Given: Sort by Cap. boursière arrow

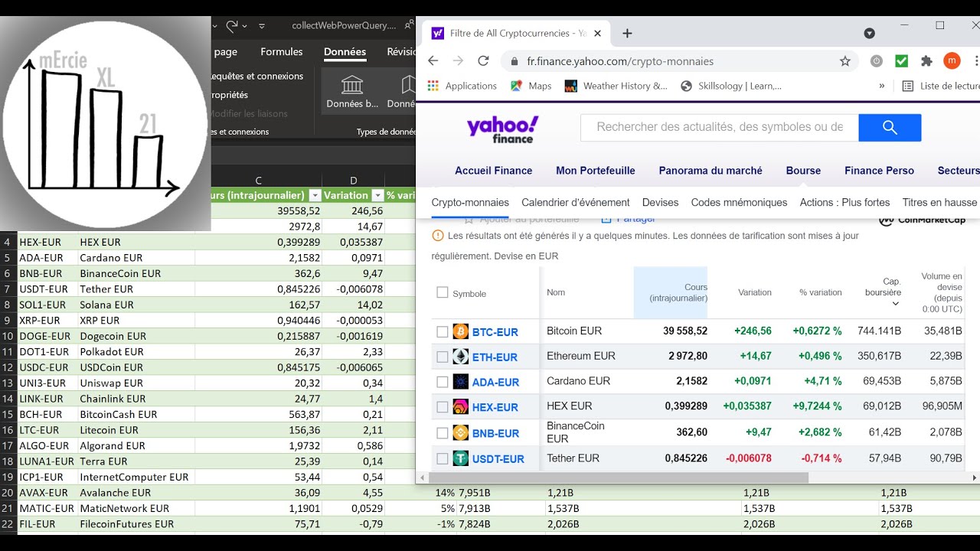Looking at the screenshot, I should [896, 304].
